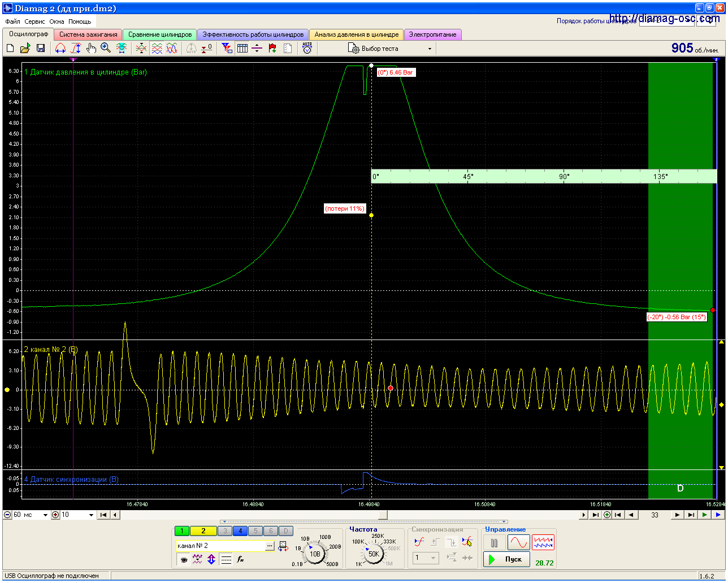Click the ellipsis button beside канал № 2
This screenshot has width=728, height=583.
[270, 546]
